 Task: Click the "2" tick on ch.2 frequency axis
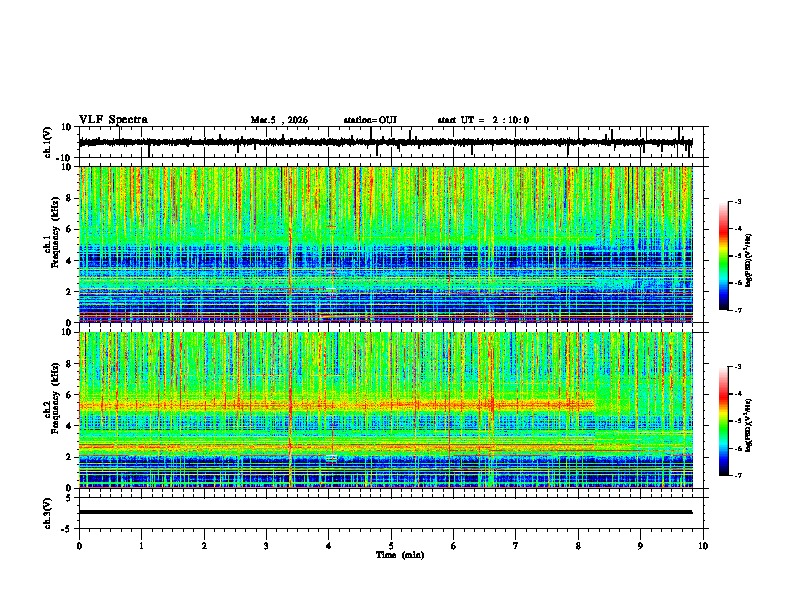(x=69, y=457)
